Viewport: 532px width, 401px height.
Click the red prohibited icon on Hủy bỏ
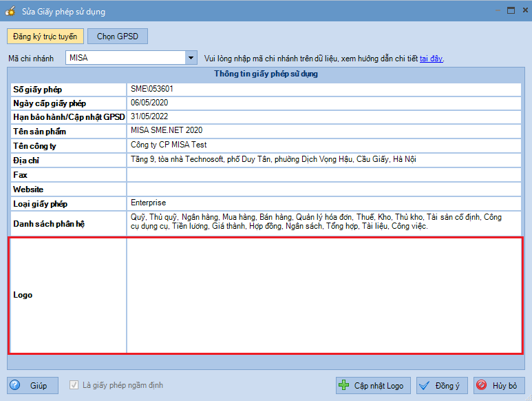[x=481, y=385]
